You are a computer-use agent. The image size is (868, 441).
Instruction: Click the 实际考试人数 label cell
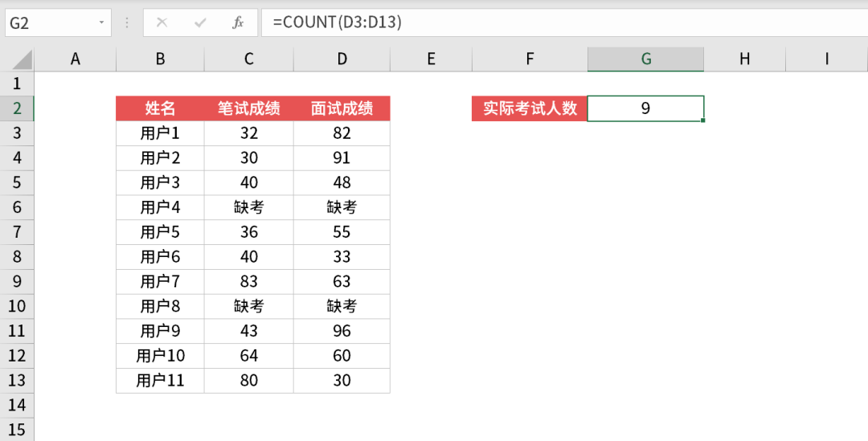pyautogui.click(x=530, y=108)
